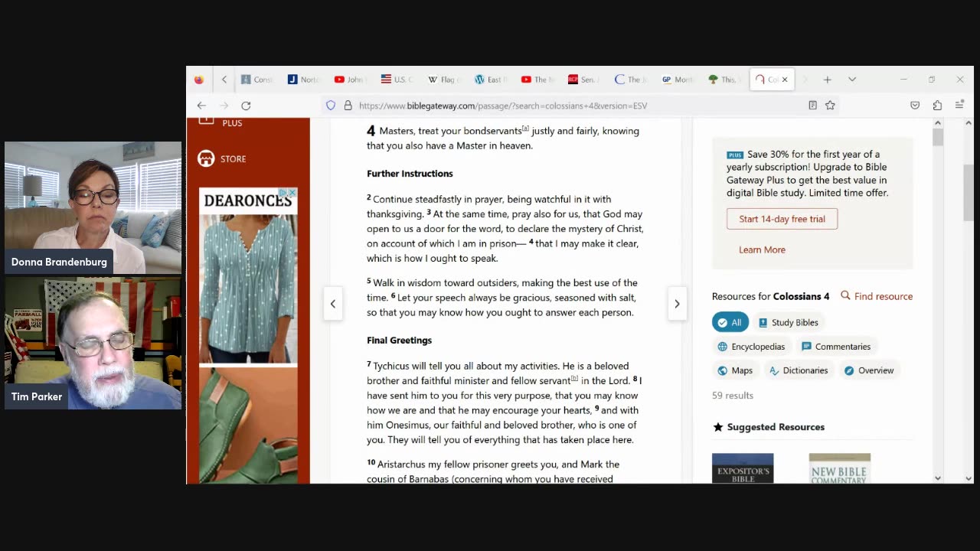Click the STORE sidebar link

coord(233,159)
